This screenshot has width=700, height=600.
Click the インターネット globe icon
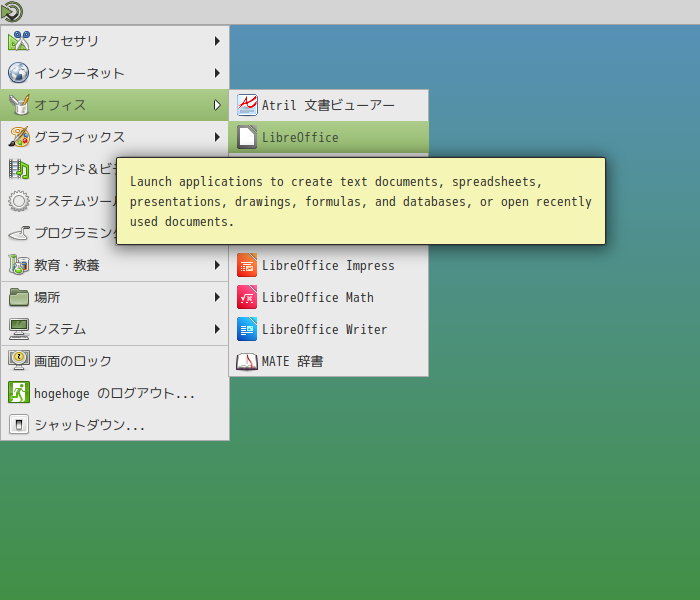point(19,73)
